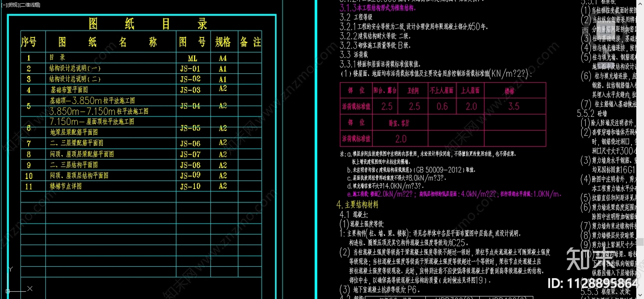Select drawing number JS-03
The image size is (644, 299).
tap(190, 90)
